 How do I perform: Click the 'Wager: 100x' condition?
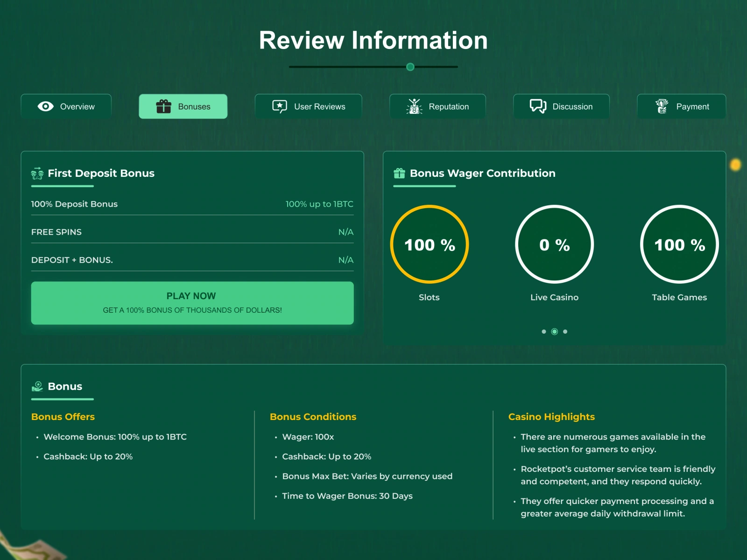(x=308, y=437)
